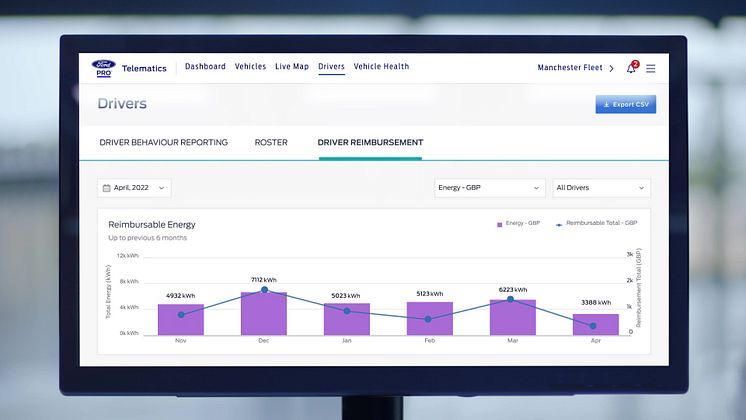Open the Energy - GBP dropdown
The image size is (746, 420).
tap(490, 188)
